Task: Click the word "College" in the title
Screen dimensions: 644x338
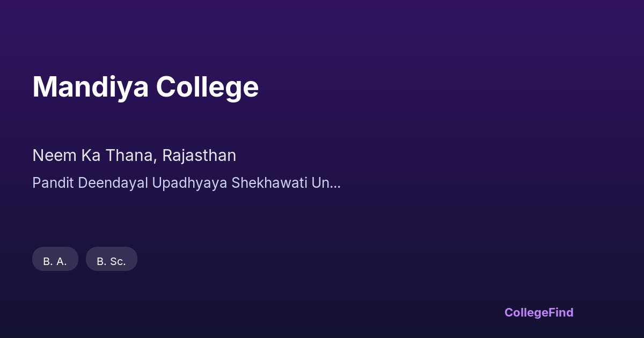Action: (207, 87)
